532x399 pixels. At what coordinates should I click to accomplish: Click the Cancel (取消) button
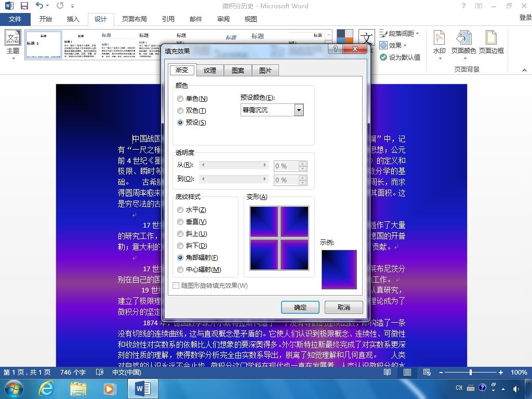tap(344, 308)
